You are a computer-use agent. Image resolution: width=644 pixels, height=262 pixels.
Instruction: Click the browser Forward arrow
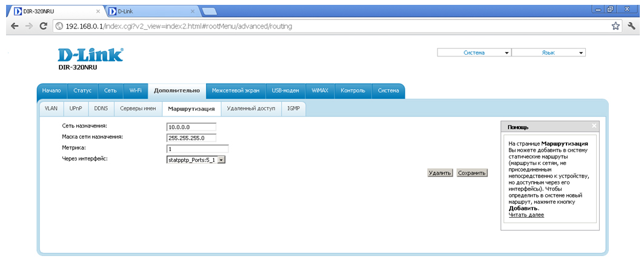tap(28, 26)
